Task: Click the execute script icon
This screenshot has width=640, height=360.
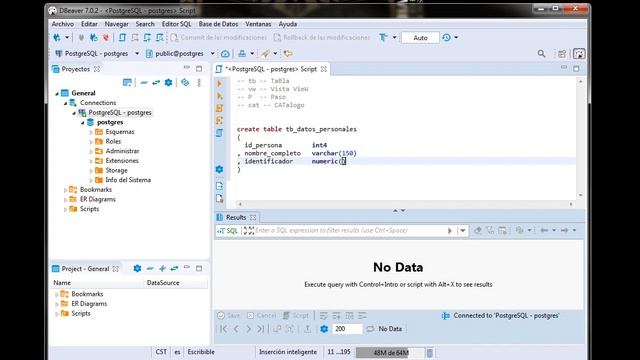Action: [220, 108]
